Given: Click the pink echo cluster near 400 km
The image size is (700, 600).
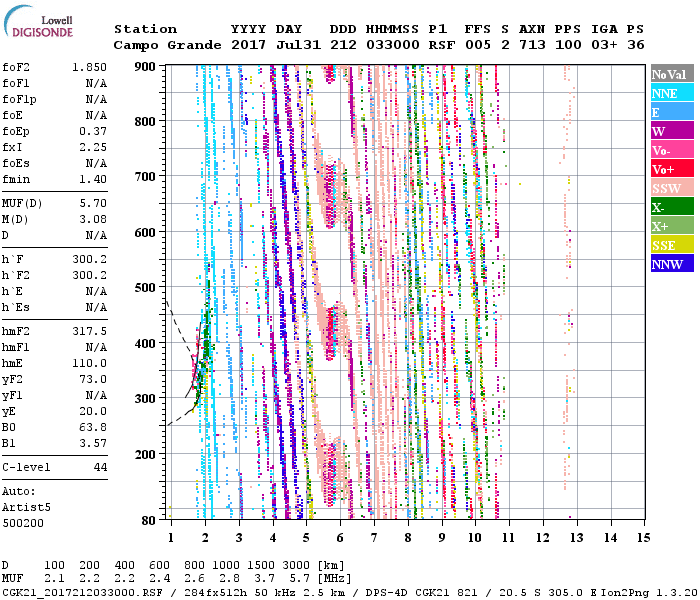Looking at the screenshot, I should point(332,338).
